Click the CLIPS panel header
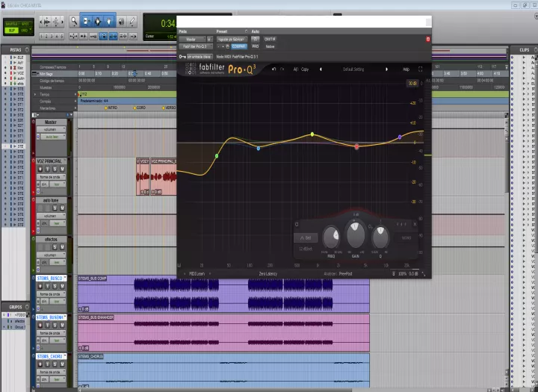This screenshot has width=538, height=392. click(x=523, y=50)
